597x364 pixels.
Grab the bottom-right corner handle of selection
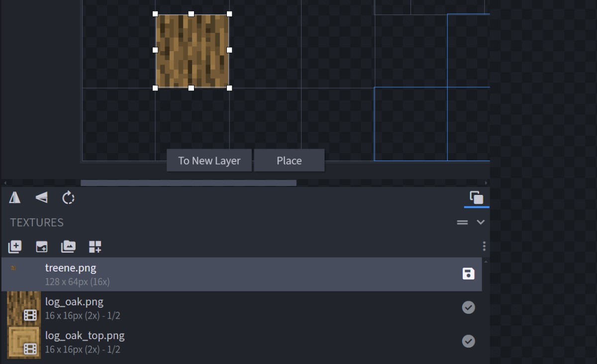point(229,88)
